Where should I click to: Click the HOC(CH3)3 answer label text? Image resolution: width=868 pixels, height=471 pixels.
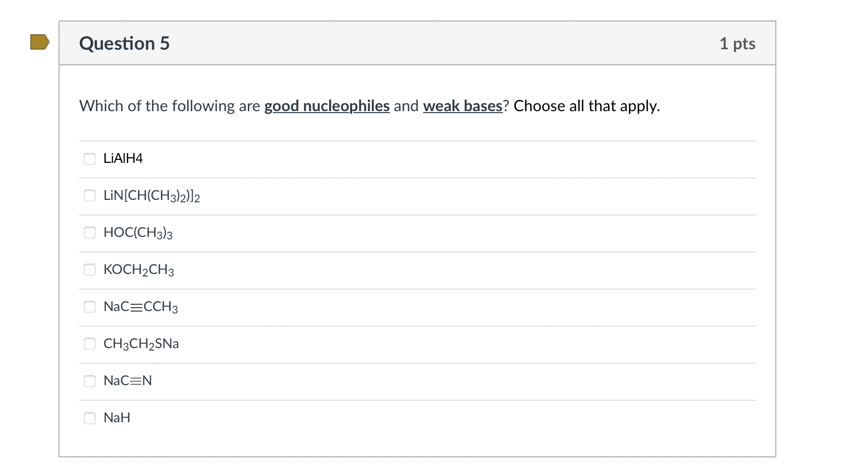pos(138,233)
